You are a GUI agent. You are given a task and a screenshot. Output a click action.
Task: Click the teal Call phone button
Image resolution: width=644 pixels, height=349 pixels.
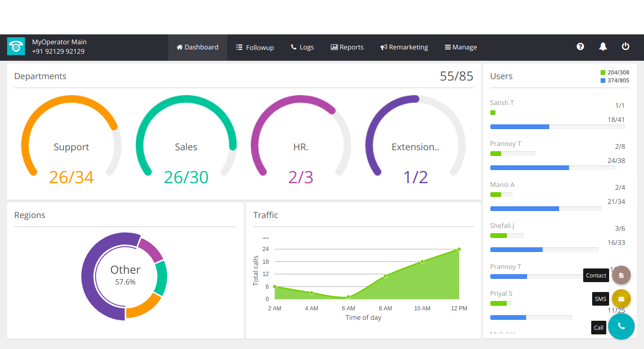pos(621,326)
